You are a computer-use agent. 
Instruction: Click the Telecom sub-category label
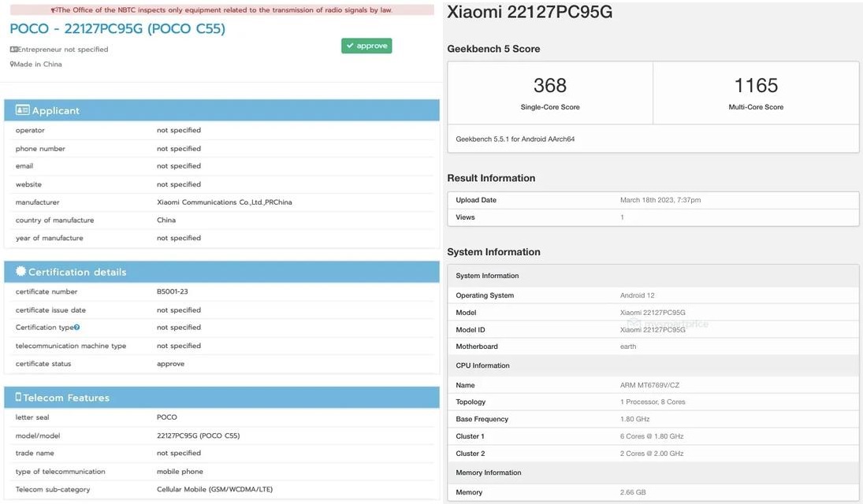pyautogui.click(x=53, y=489)
